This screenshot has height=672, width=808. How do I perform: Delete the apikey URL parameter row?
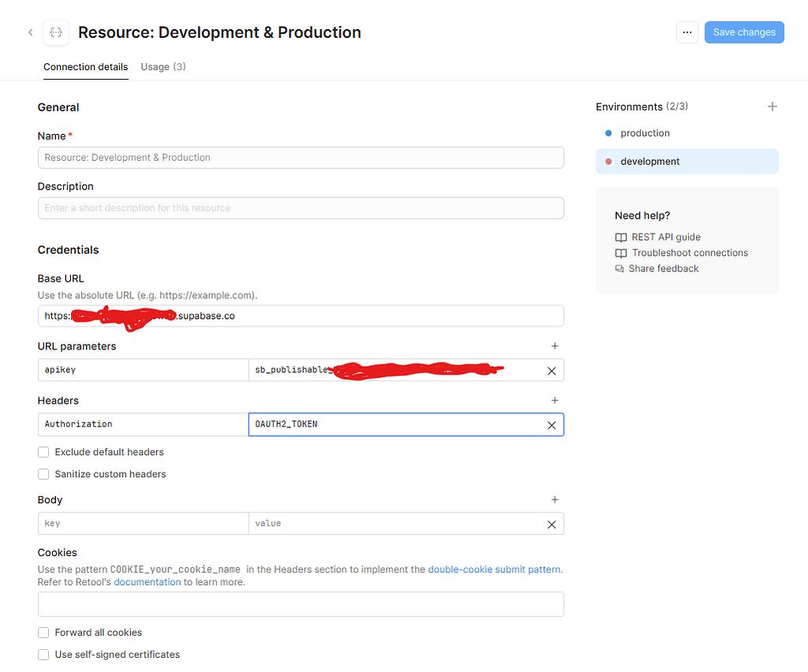552,370
